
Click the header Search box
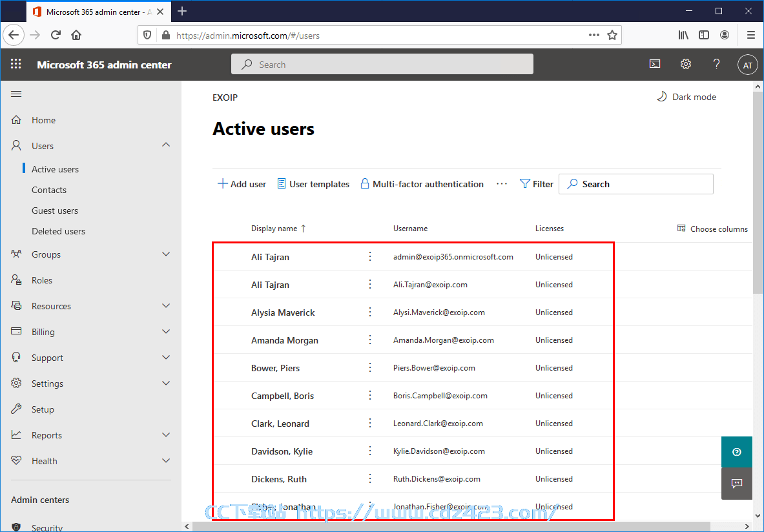382,65
